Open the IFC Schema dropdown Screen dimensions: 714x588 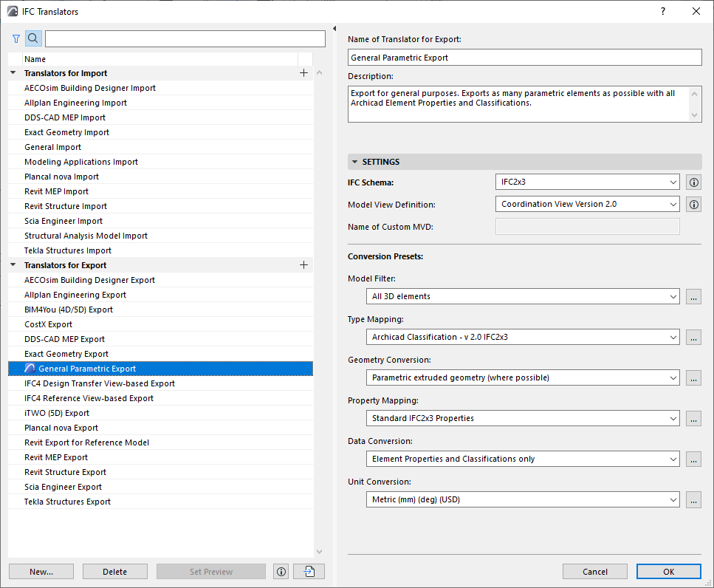click(x=588, y=182)
